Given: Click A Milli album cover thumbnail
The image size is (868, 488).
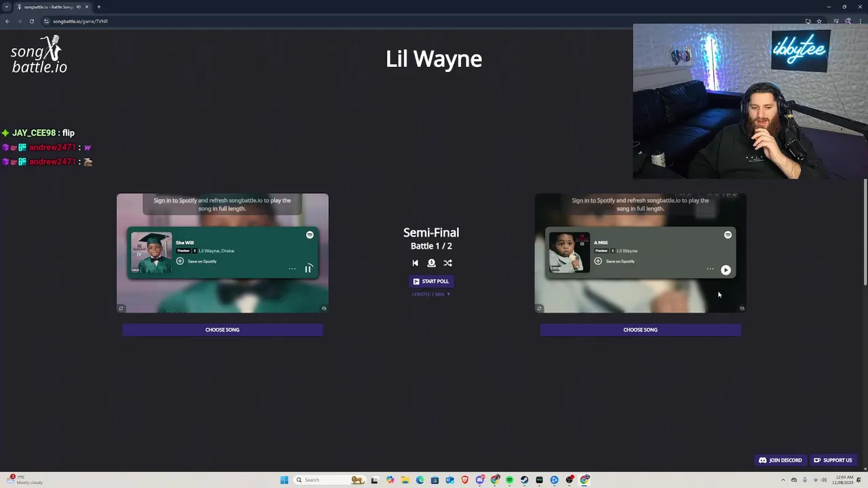Looking at the screenshot, I should [569, 253].
